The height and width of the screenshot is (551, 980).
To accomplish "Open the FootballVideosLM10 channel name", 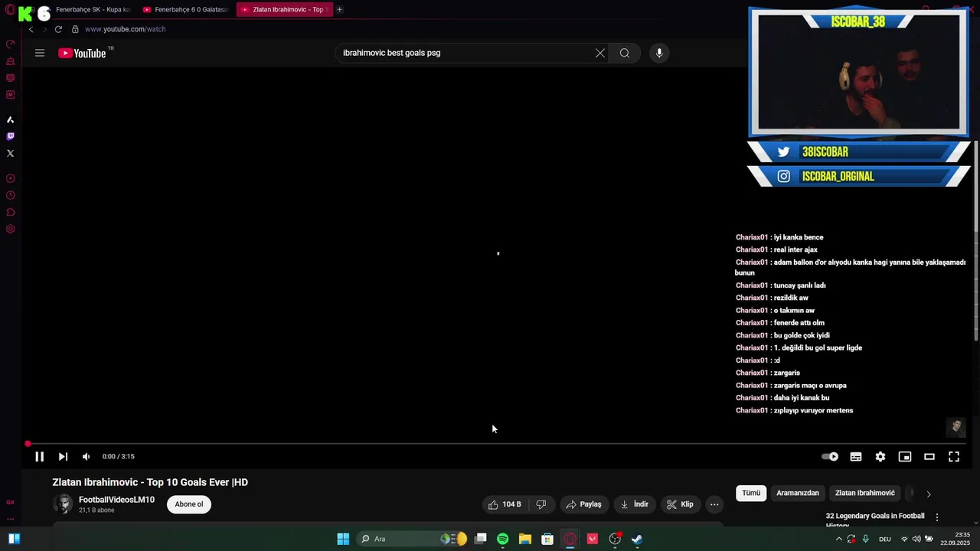I will (116, 500).
